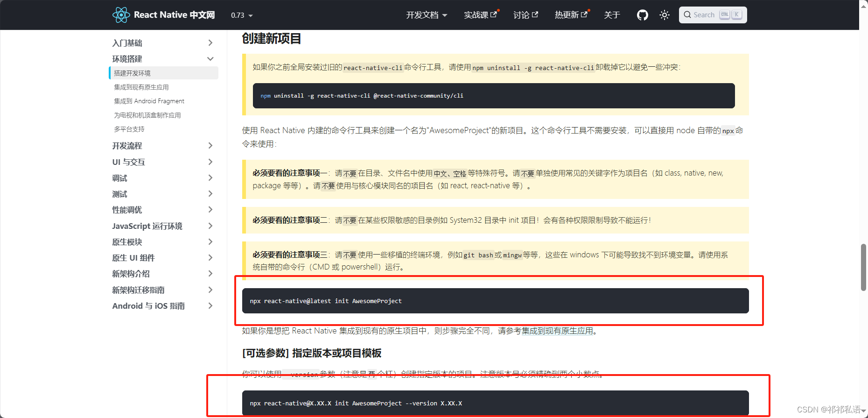Open the 0.73 version dropdown
The image size is (868, 418).
pyautogui.click(x=242, y=15)
